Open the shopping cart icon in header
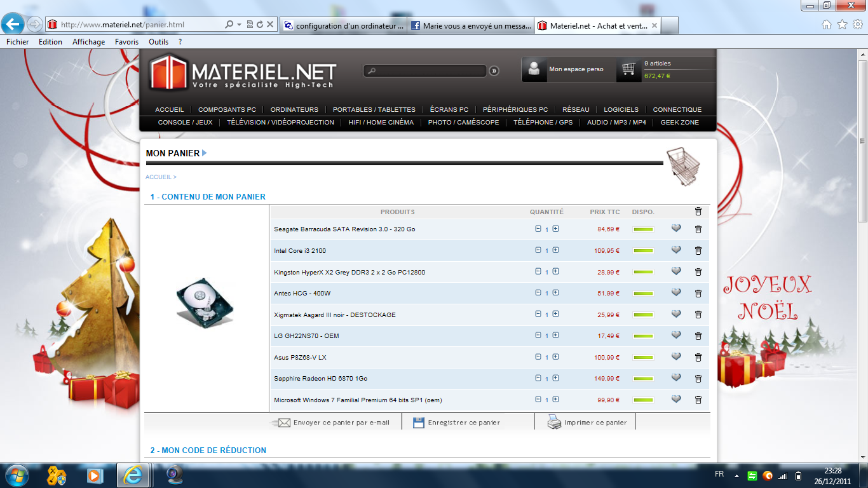The image size is (868, 488). pyautogui.click(x=629, y=69)
